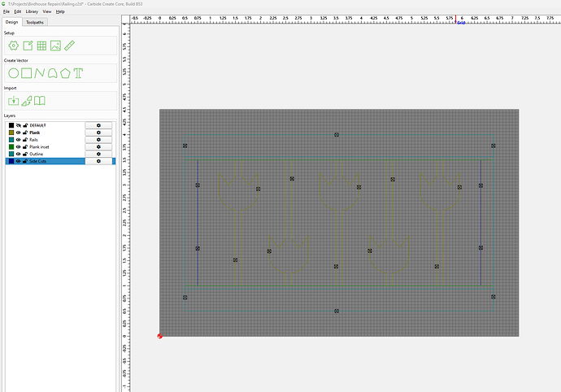Image resolution: width=561 pixels, height=392 pixels.
Task: Select the Text tool
Action: tap(78, 73)
